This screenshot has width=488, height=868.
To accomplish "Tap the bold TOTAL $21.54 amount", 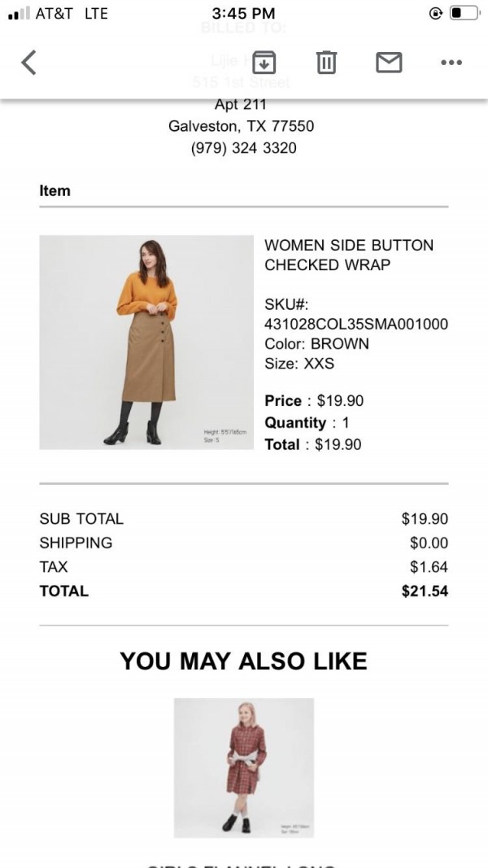I will tap(425, 591).
